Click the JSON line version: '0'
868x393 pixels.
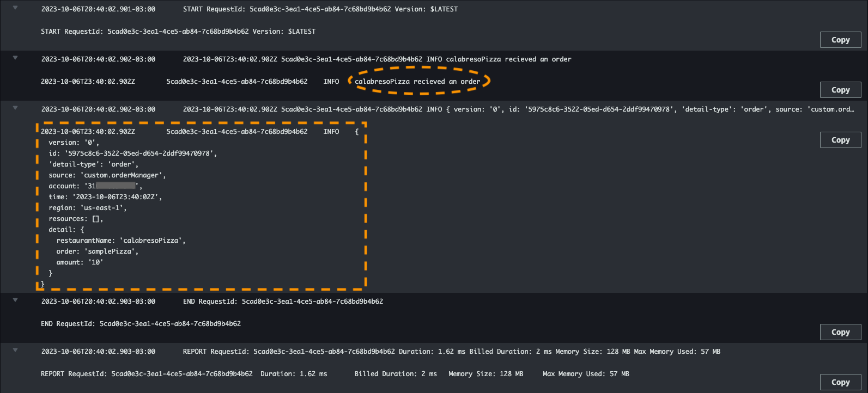click(x=74, y=143)
